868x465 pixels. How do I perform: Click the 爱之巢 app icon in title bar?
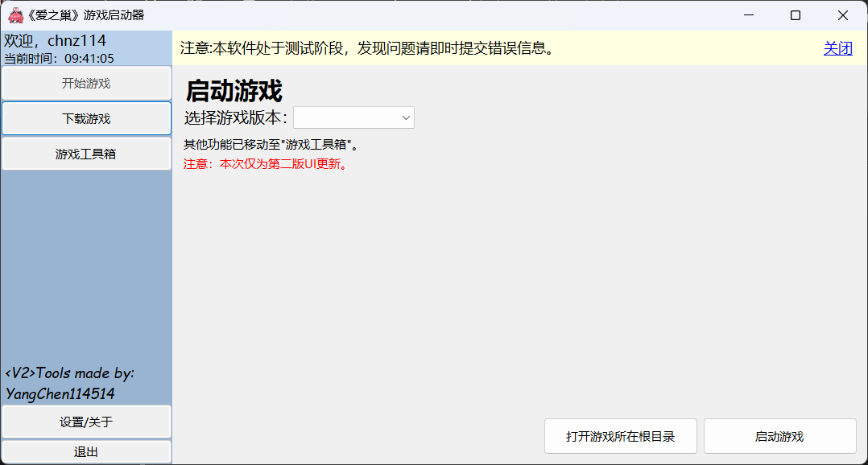coord(15,15)
